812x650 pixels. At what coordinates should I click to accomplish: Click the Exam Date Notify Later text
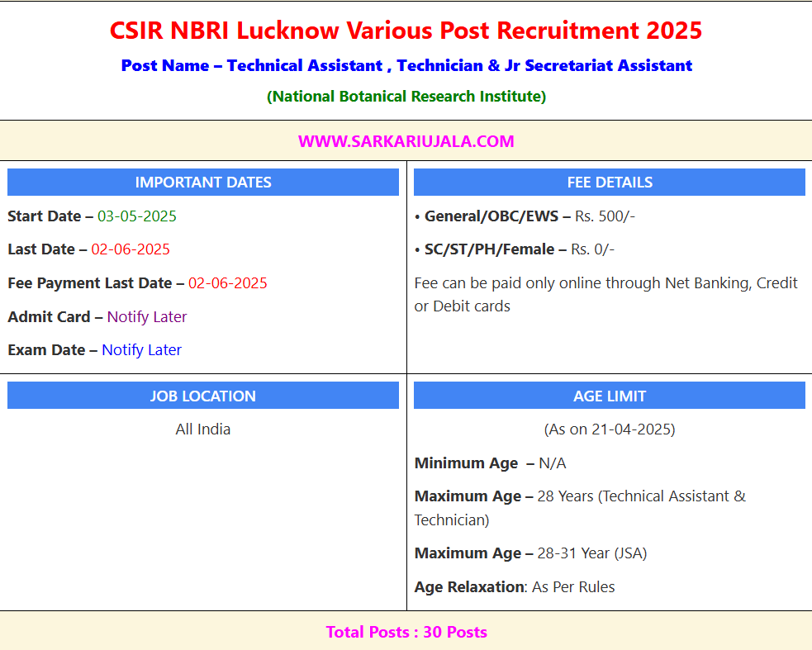[x=141, y=350]
